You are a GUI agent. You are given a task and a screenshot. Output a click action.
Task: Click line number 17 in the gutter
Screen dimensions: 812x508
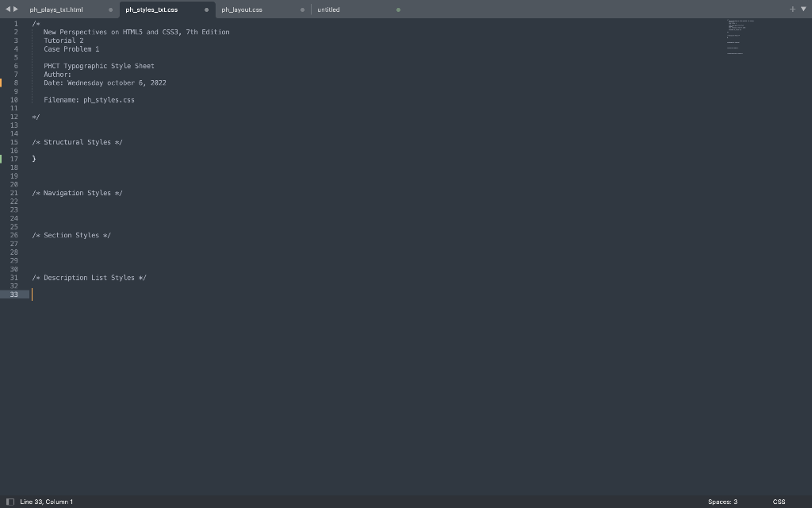pos(14,159)
